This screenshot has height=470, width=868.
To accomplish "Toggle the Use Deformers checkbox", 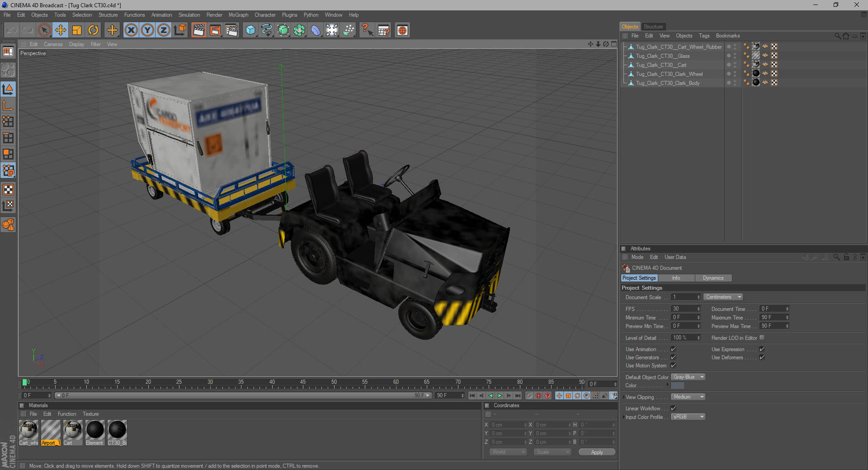I will (762, 357).
